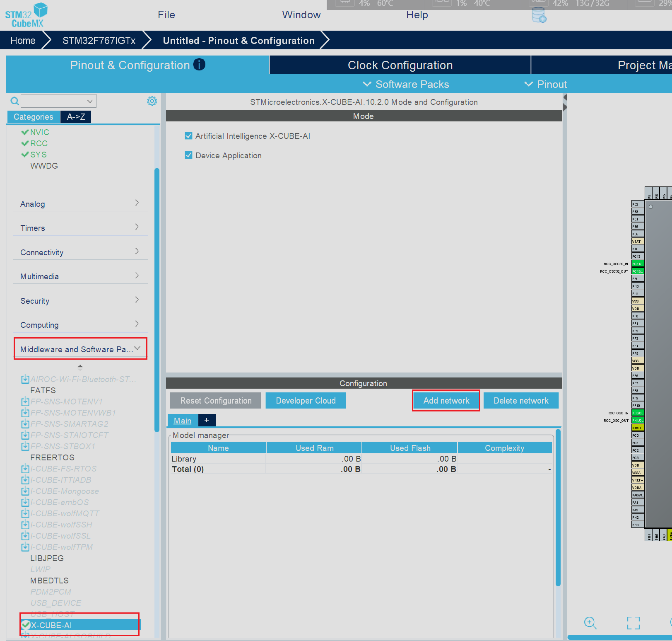Click the download icon beside I-CUBE-embOS

[x=25, y=502]
